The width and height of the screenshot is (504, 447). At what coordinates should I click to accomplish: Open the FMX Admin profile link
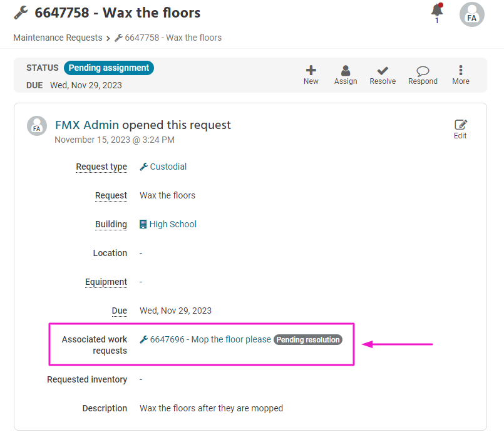pyautogui.click(x=87, y=125)
